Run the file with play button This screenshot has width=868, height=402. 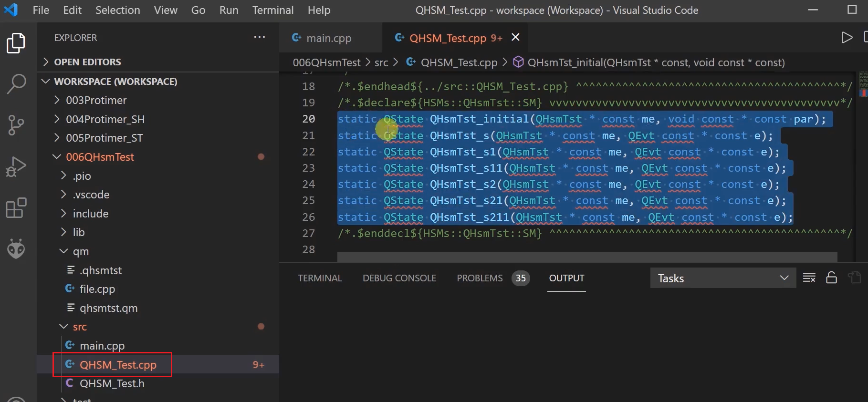point(847,37)
